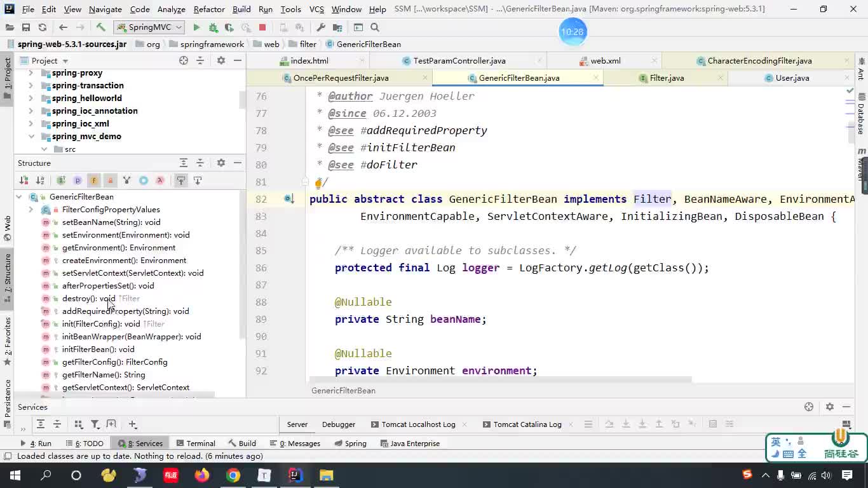Screen dimensions: 868x488
Task: Collapse GenericFilterBean node in Structure
Action: coord(19,197)
